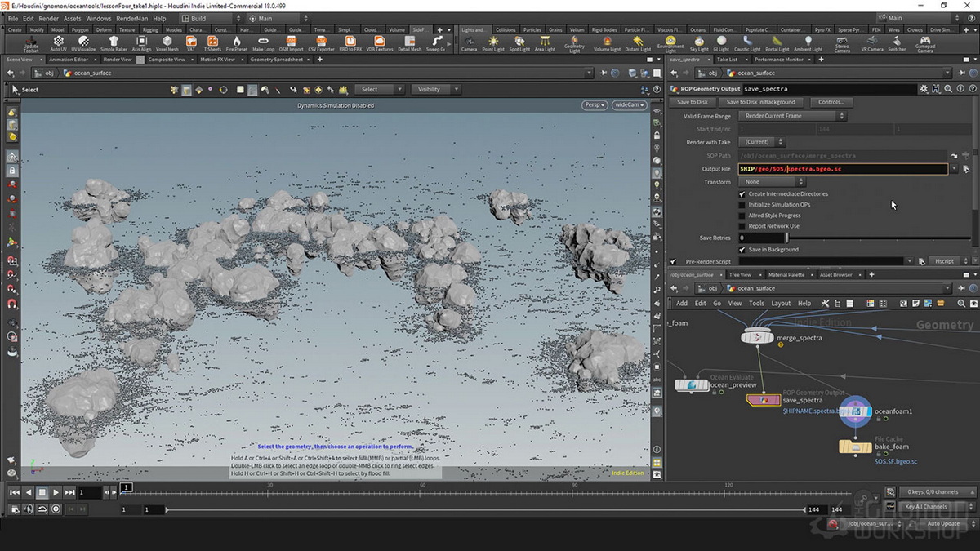The width and height of the screenshot is (980, 551).
Task: Select the bake_foam File Cache node
Action: pos(856,447)
